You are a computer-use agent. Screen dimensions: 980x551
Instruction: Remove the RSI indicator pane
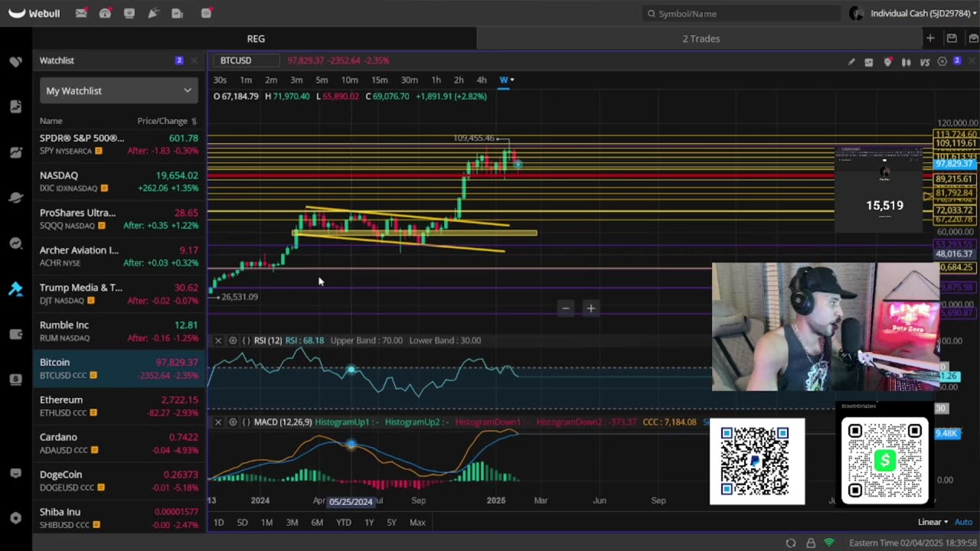pos(218,341)
